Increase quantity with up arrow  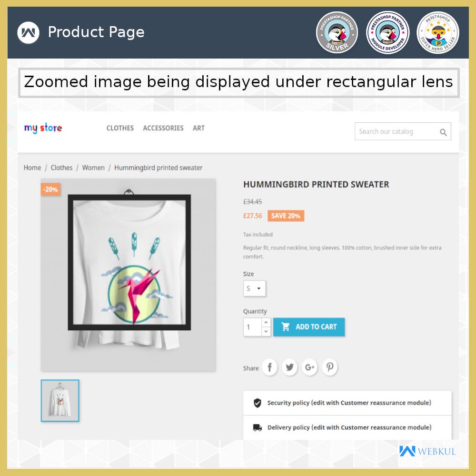coord(266,322)
